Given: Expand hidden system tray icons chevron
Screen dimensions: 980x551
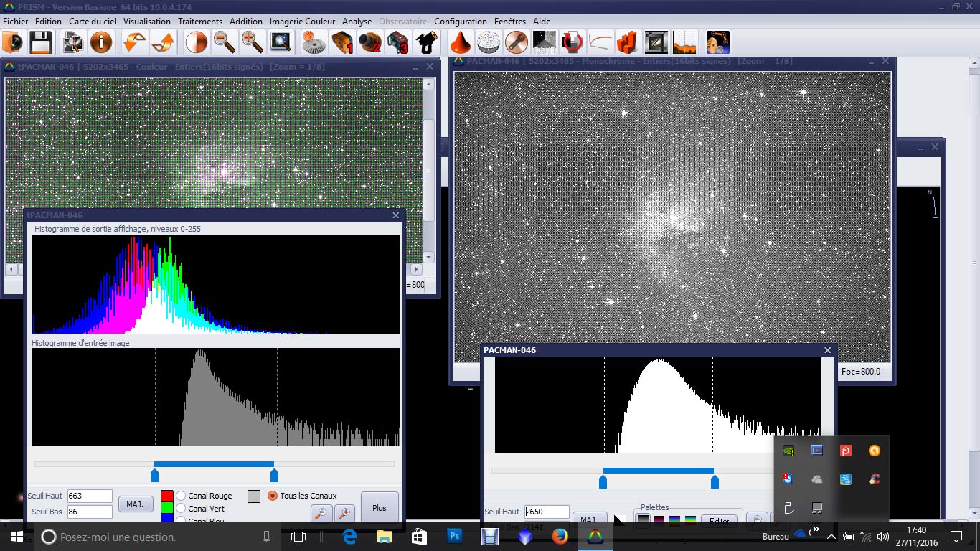Looking at the screenshot, I should point(831,537).
